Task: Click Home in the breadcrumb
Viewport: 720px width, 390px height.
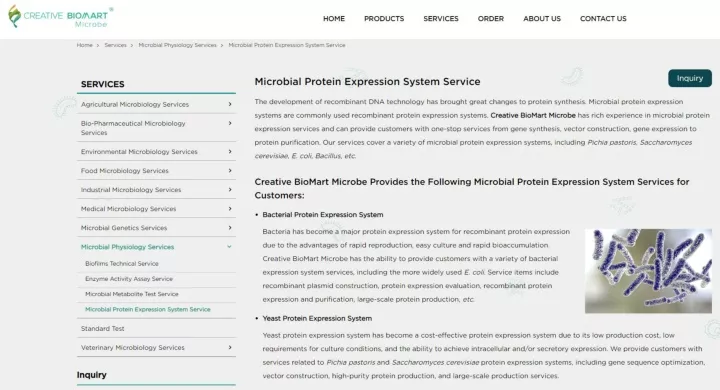Action: 84,45
